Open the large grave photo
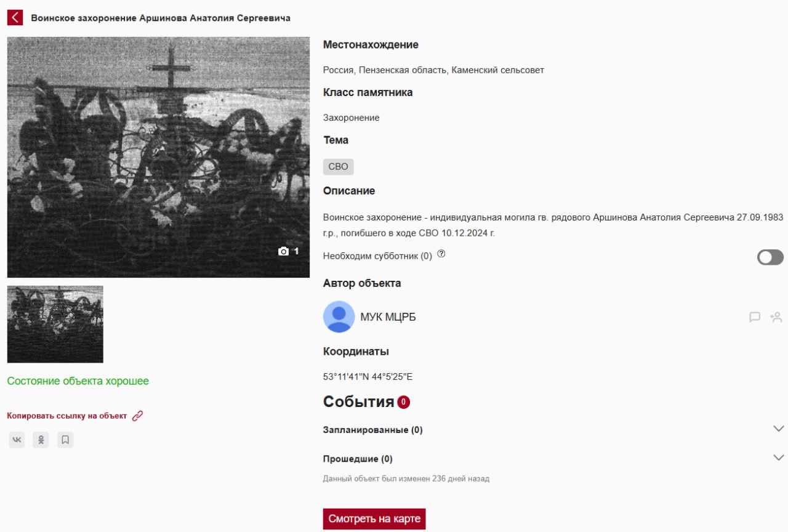This screenshot has height=532, width=788. coord(158,157)
